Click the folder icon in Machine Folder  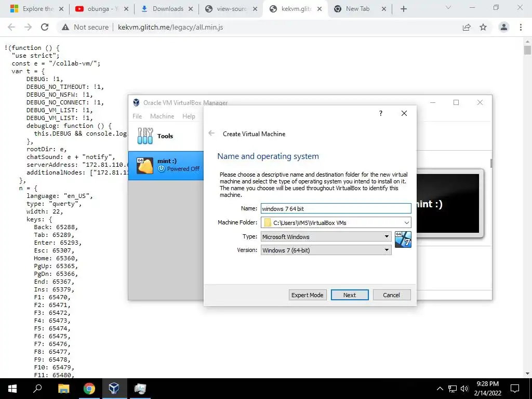[268, 222]
